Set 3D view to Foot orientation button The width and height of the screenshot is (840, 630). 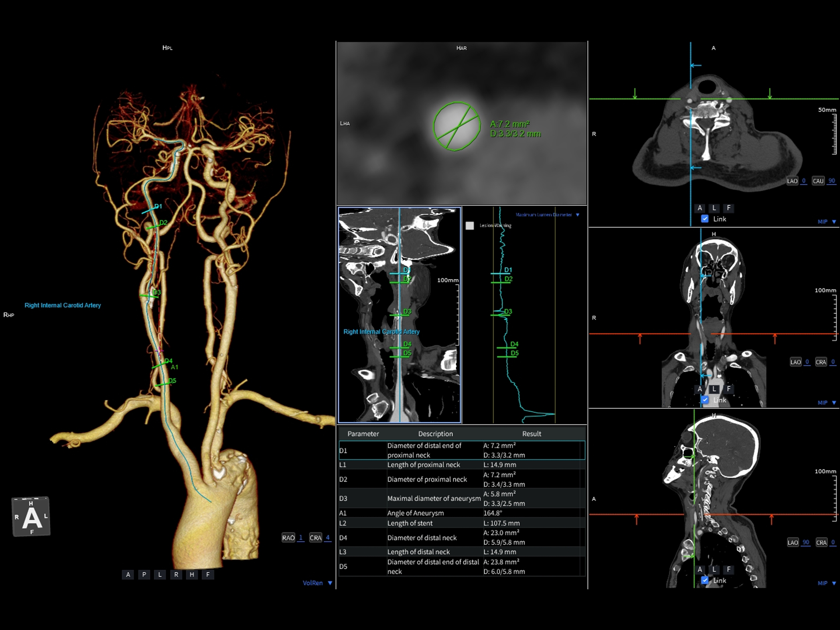point(208,574)
